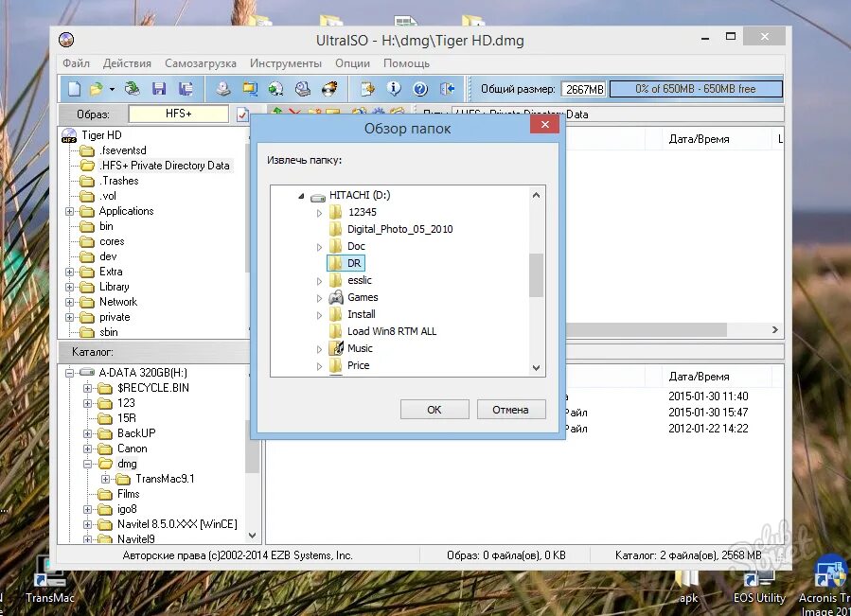Click the Compress ISO toolbar icon
The width and height of the screenshot is (851, 616).
click(x=250, y=88)
